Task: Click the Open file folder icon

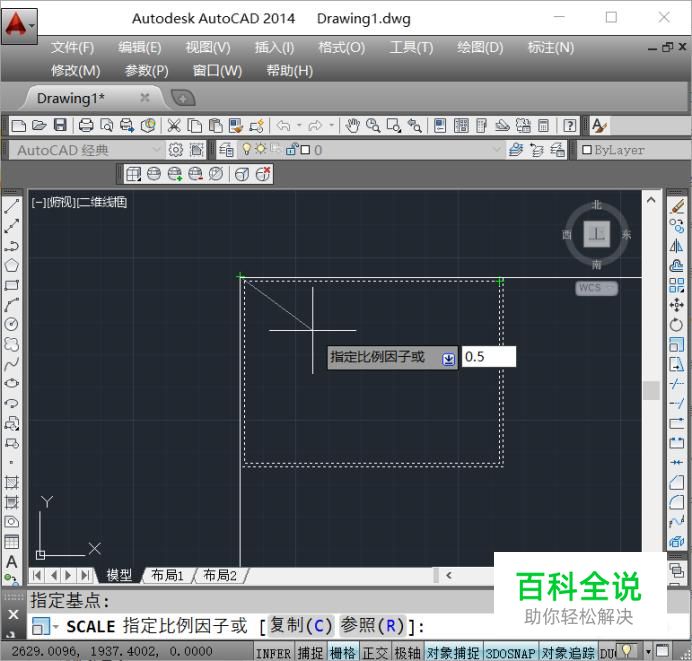Action: coord(39,126)
